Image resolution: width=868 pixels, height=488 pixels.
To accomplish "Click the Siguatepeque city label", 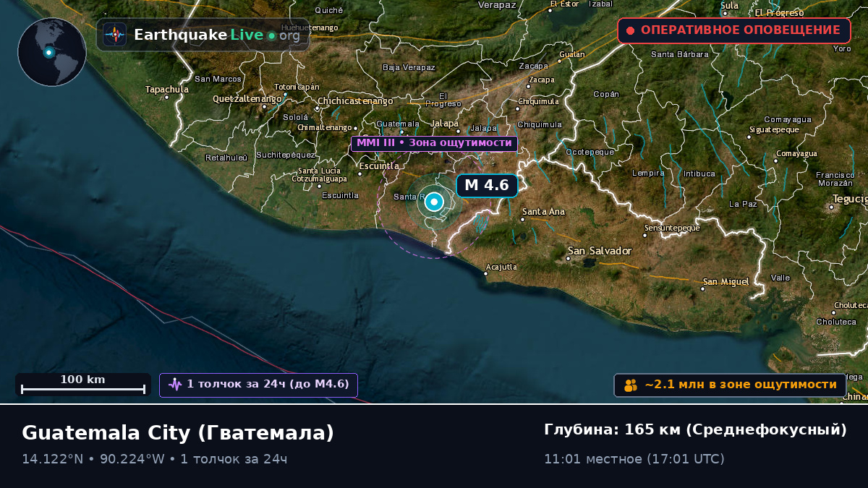I will (x=774, y=129).
